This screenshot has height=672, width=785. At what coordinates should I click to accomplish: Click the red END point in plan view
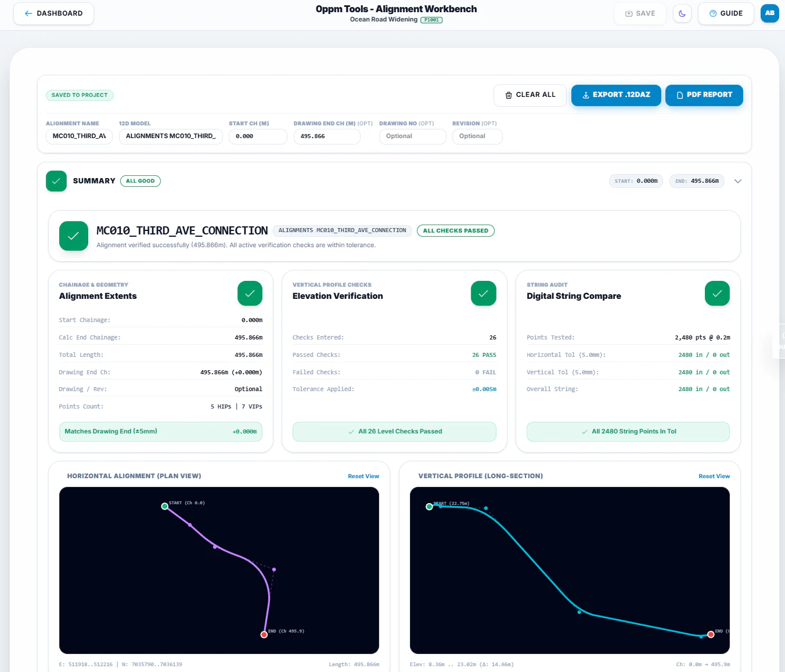[264, 634]
